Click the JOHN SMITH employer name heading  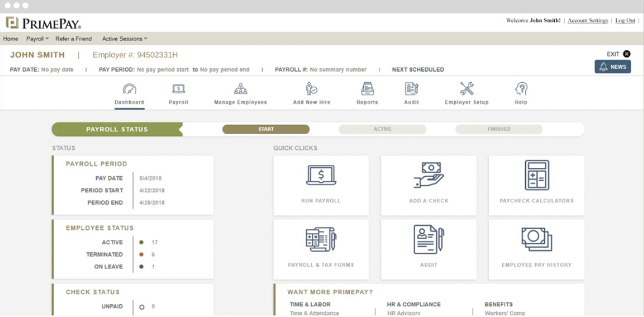[38, 55]
